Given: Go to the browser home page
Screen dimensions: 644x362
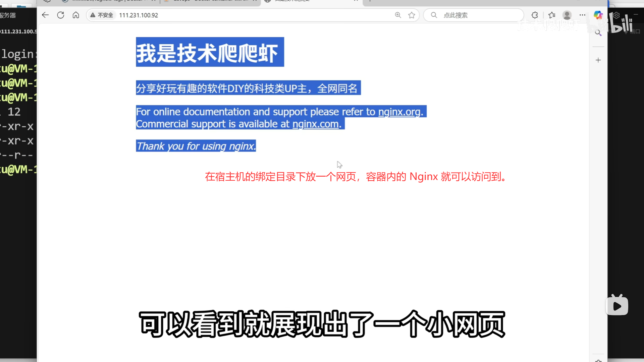Looking at the screenshot, I should pyautogui.click(x=76, y=15).
